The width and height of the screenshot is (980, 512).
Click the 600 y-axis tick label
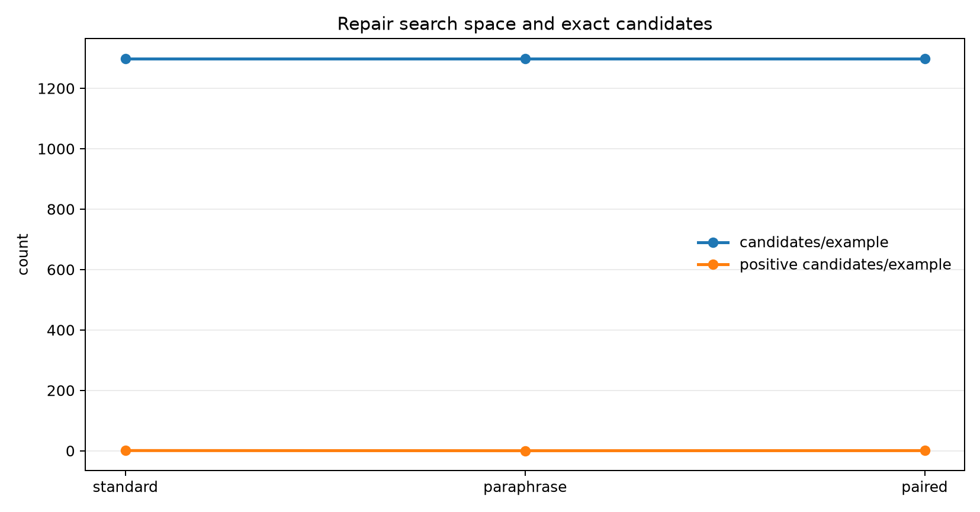(x=61, y=270)
